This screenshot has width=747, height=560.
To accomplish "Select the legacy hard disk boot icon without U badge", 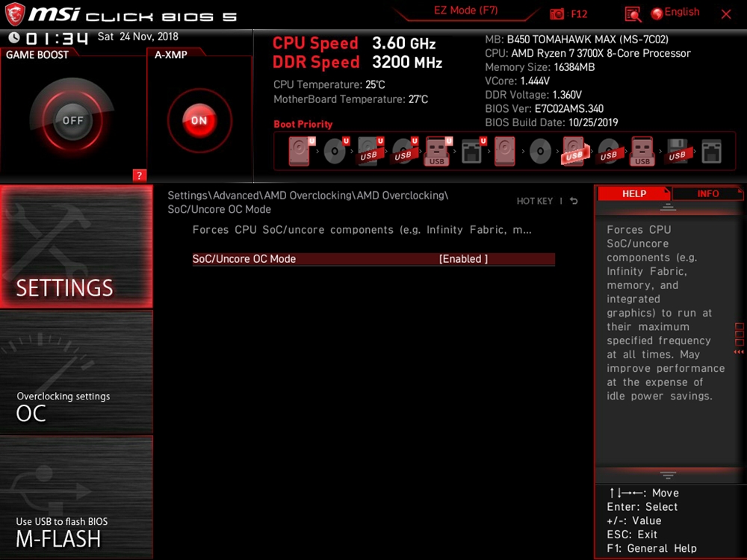I will pyautogui.click(x=504, y=151).
